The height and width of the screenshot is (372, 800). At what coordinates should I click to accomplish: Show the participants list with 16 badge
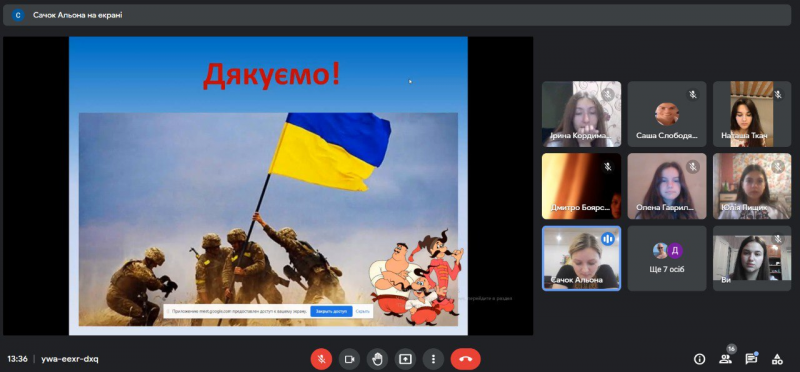pyautogui.click(x=726, y=358)
